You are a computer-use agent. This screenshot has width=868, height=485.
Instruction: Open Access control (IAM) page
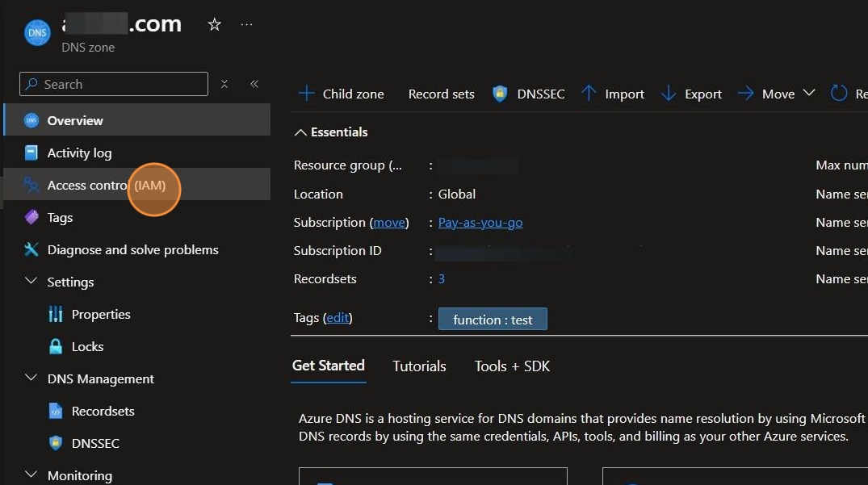click(137, 185)
